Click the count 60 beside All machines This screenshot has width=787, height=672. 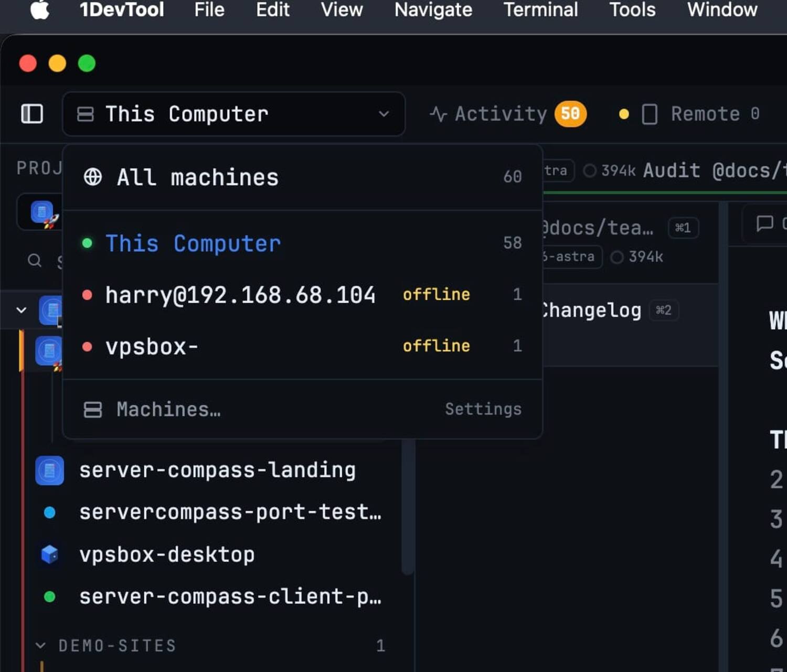(x=513, y=177)
